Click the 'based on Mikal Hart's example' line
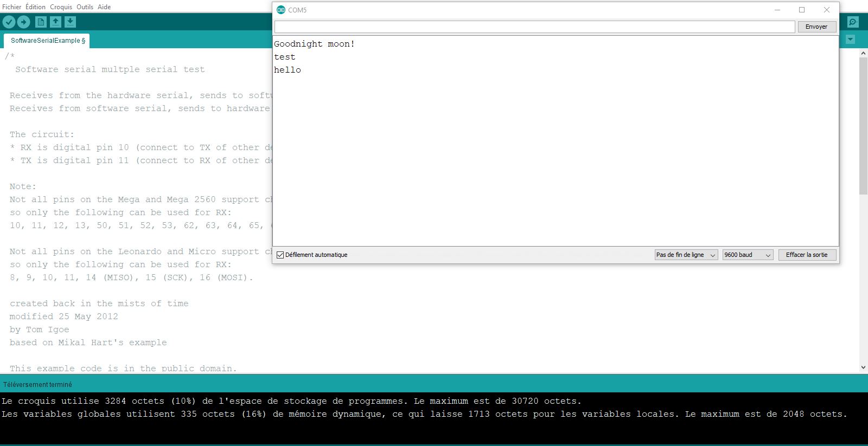868x446 pixels. [x=88, y=342]
